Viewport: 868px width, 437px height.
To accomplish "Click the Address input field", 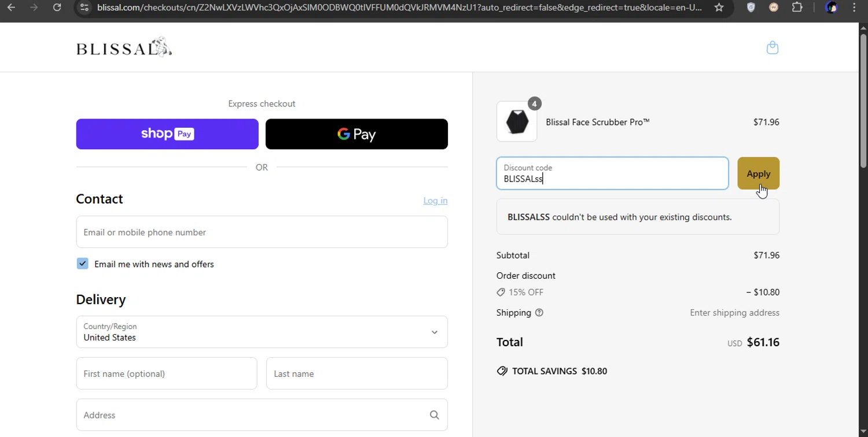I will (x=262, y=415).
